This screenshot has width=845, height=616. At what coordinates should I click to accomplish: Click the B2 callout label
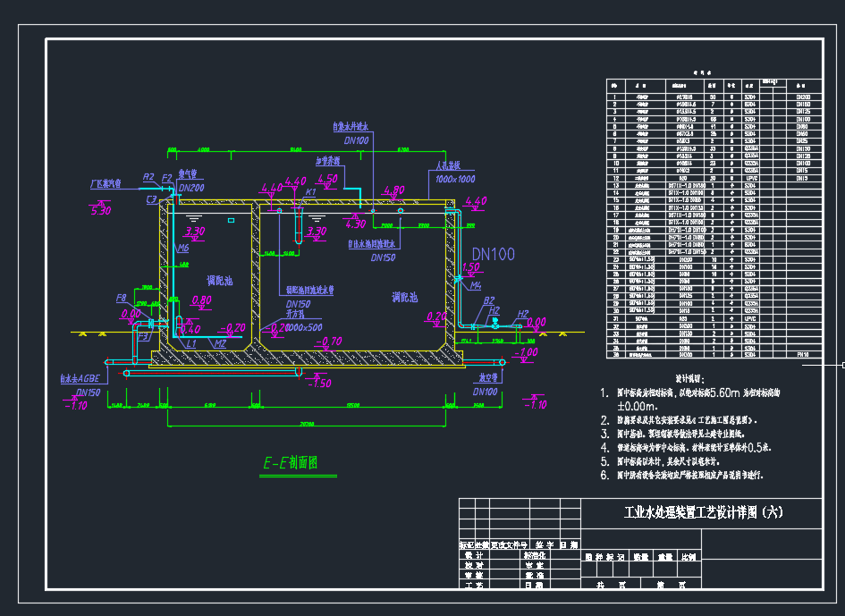coord(489,300)
